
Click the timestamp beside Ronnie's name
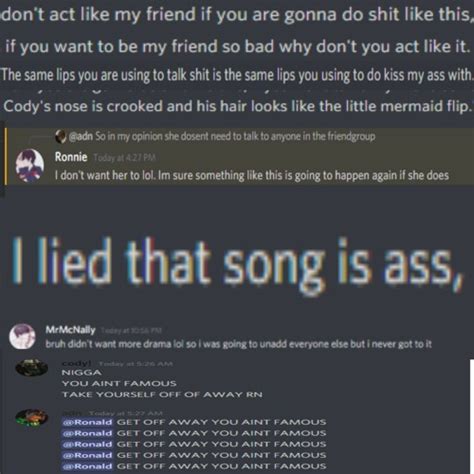coord(124,157)
